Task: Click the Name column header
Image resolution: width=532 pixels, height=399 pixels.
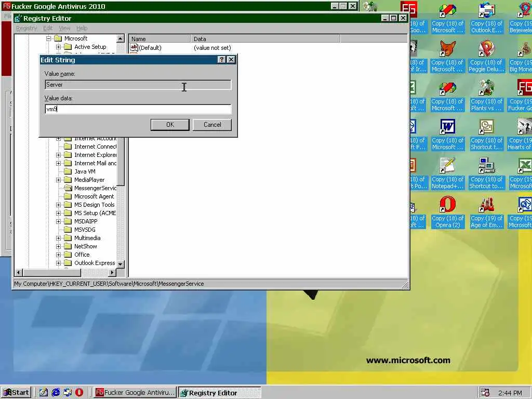Action: [159, 38]
